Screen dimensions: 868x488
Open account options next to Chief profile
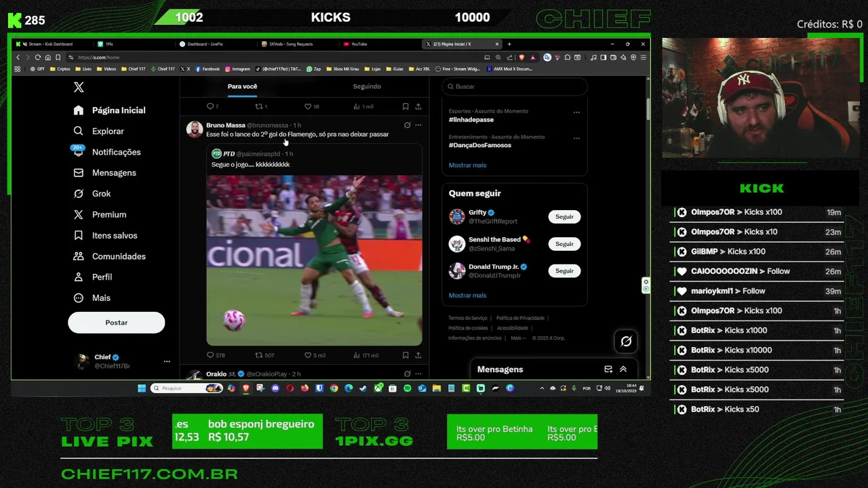point(167,361)
